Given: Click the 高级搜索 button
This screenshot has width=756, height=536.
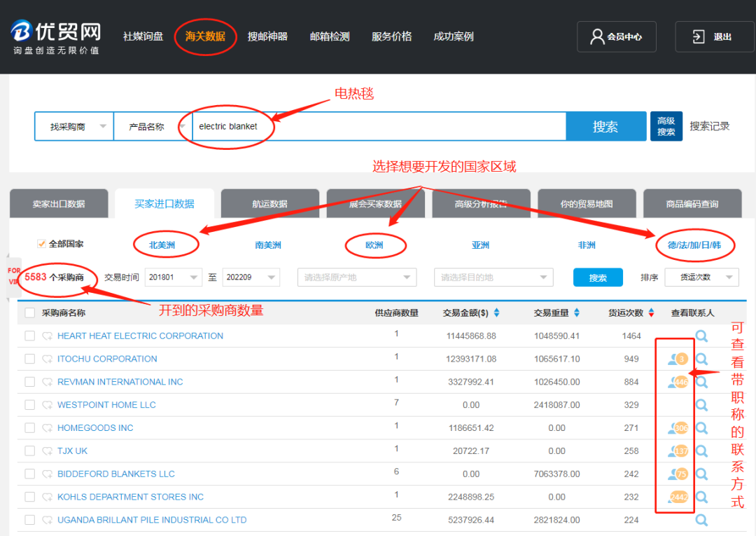Looking at the screenshot, I should [666, 127].
